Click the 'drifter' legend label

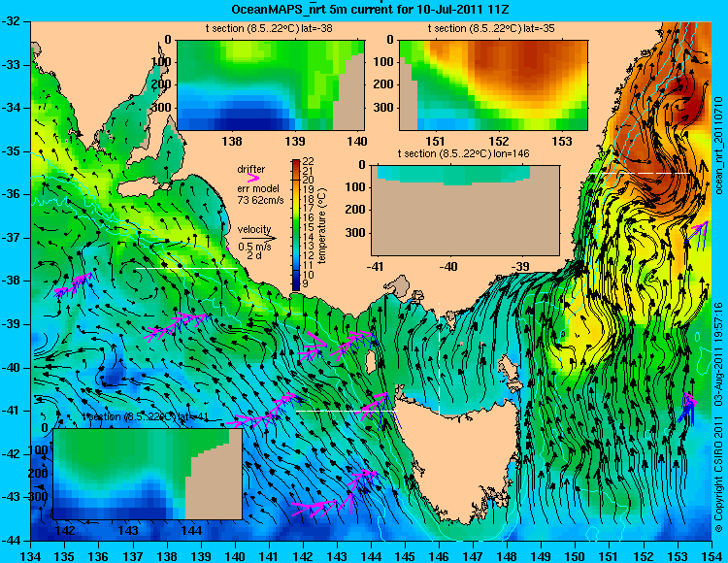pyautogui.click(x=251, y=169)
